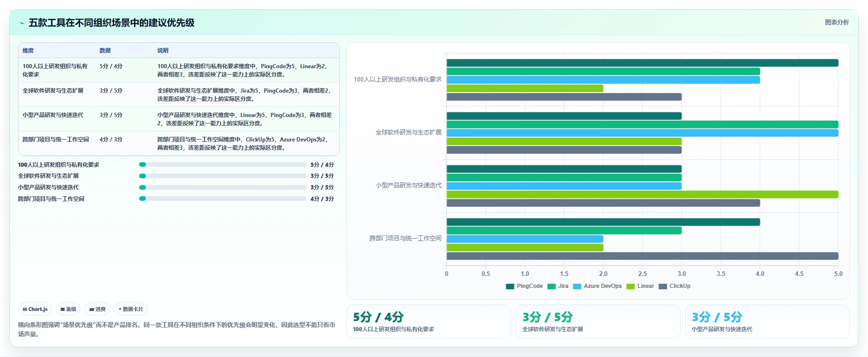The width and height of the screenshot is (868, 357).
Task: Click Linear bar in 100人以上研发组织 group
Action: pos(525,88)
